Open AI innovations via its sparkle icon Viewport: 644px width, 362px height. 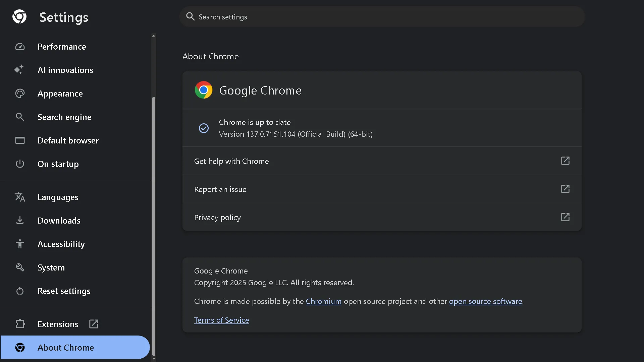point(19,70)
